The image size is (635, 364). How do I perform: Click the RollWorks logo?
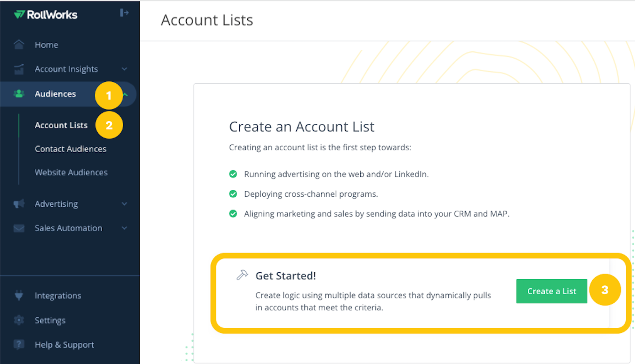coord(46,15)
